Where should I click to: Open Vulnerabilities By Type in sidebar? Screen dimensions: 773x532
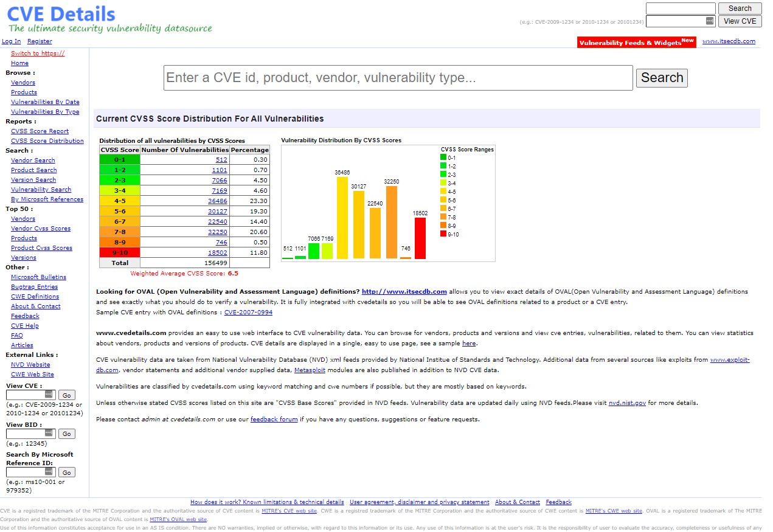pos(45,112)
